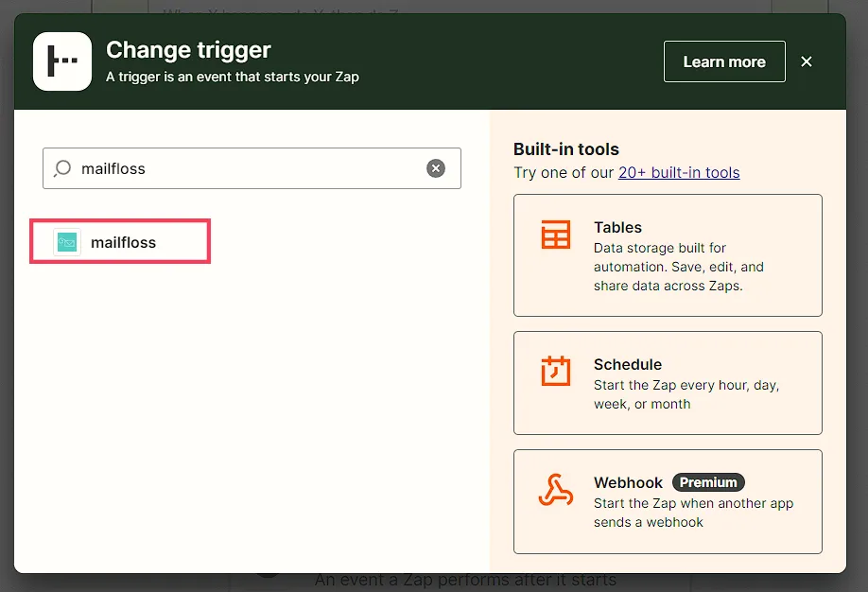
Task: Open the Learn more page
Action: click(724, 61)
